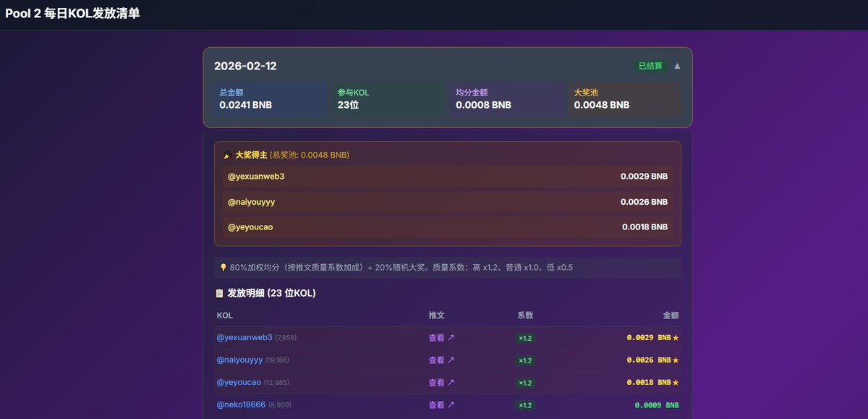Click the clipboard icon beside 发放明细
The width and height of the screenshot is (868, 419).
219,293
